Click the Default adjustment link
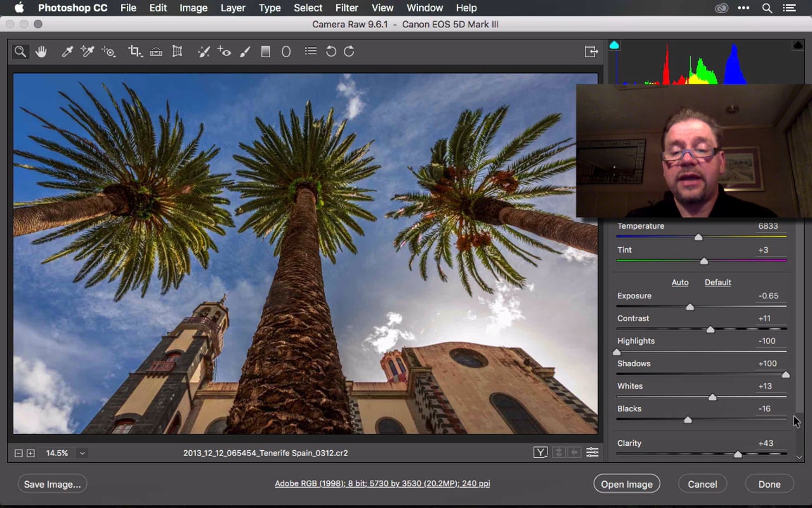 tap(718, 283)
